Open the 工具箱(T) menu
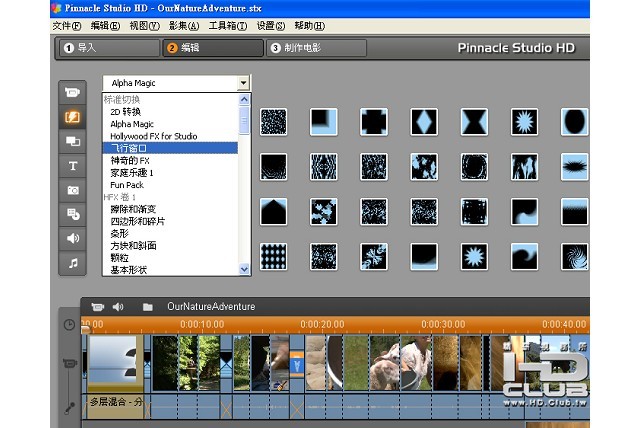 (x=228, y=26)
